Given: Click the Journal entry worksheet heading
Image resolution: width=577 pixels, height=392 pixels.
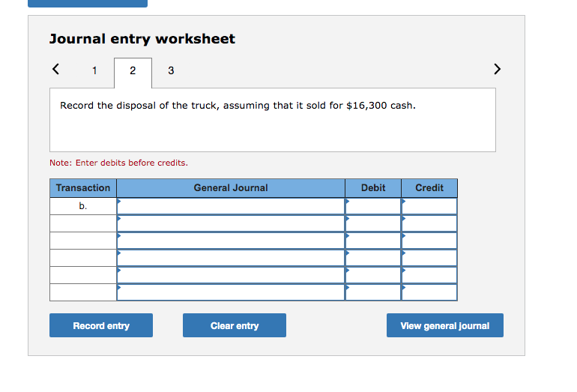Looking at the screenshot, I should 142,39.
